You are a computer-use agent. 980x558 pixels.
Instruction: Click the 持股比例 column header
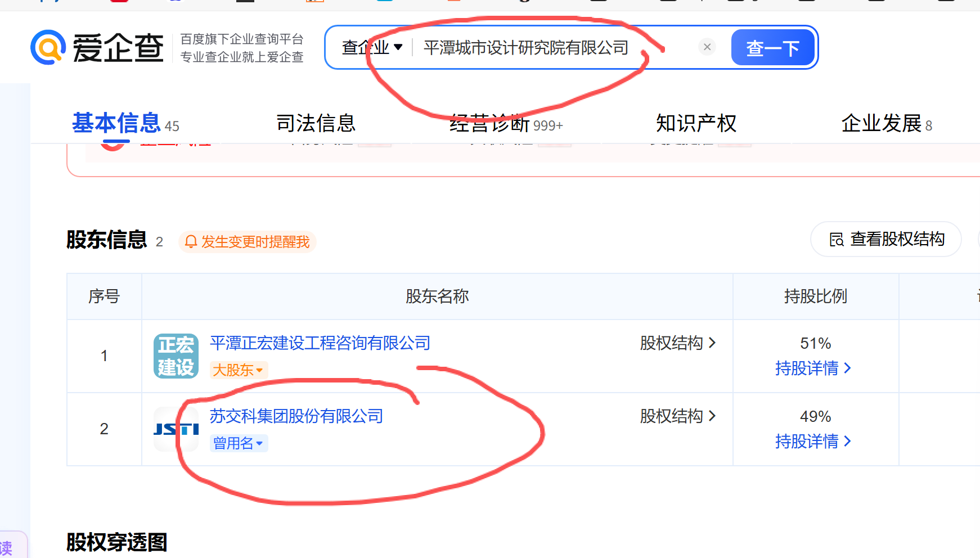click(x=816, y=296)
